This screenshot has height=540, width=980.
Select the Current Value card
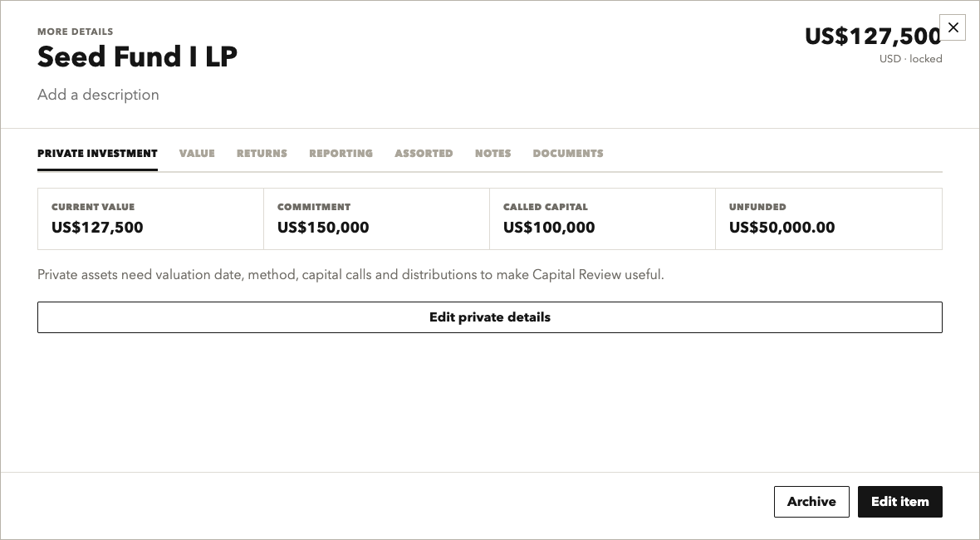150,218
